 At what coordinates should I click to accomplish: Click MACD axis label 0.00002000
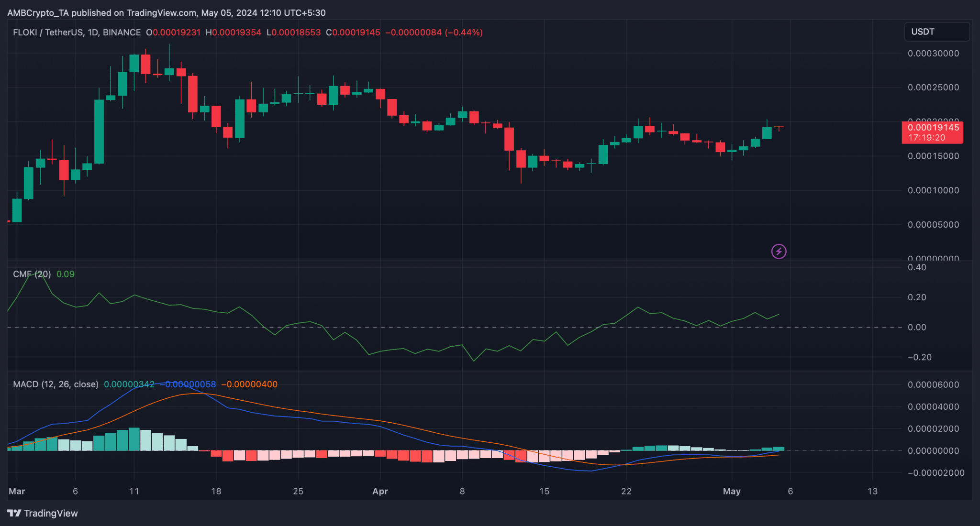point(933,429)
